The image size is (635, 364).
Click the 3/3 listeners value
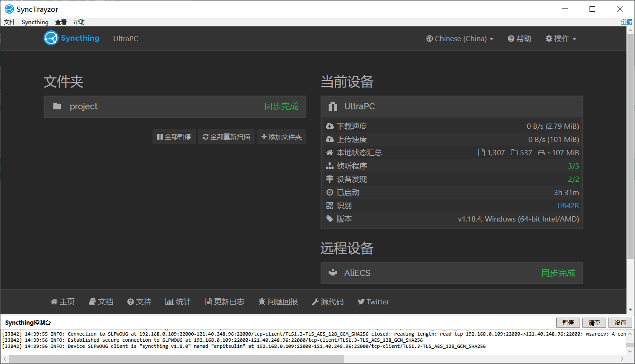click(x=573, y=166)
